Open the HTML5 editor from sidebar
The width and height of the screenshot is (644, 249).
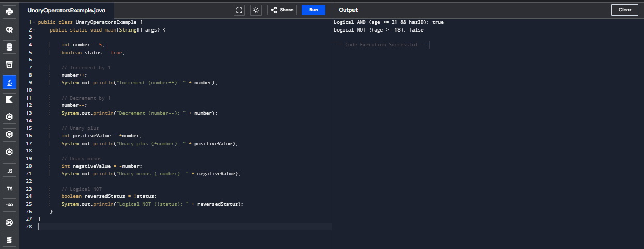pyautogui.click(x=9, y=65)
